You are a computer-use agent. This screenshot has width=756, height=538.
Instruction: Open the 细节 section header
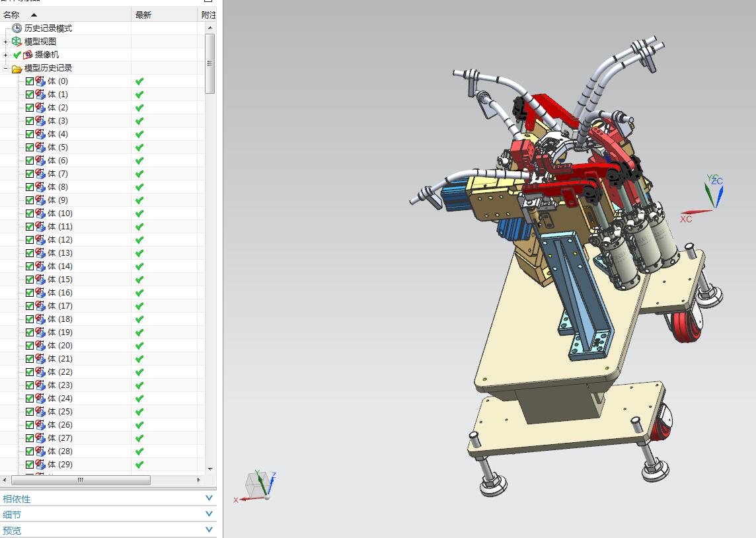[108, 514]
